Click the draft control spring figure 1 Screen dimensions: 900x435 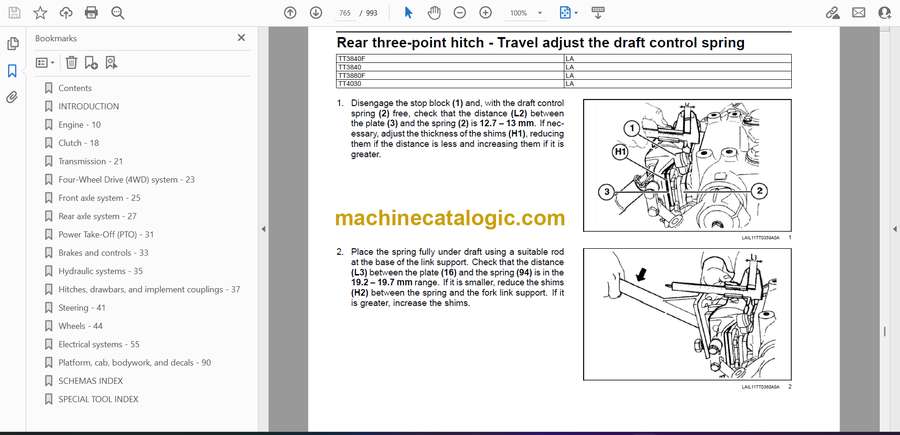point(687,165)
